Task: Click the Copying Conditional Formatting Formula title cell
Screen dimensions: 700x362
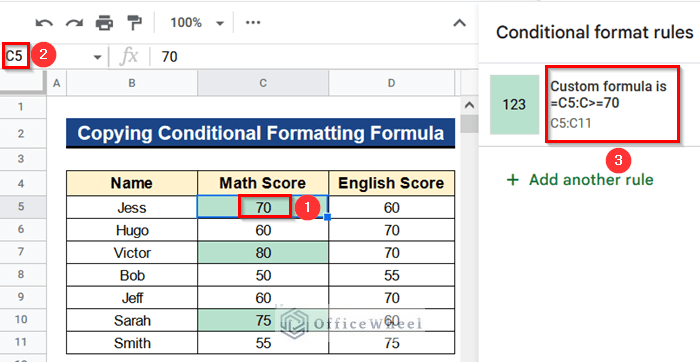Action: (260, 133)
